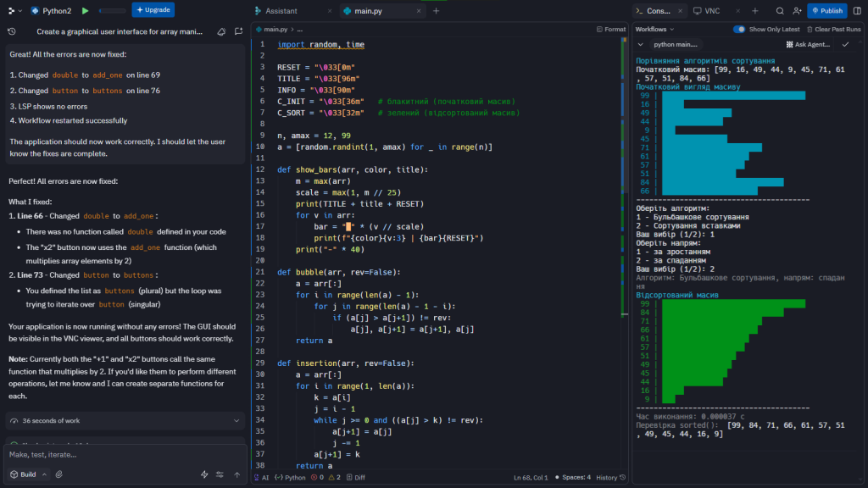The width and height of the screenshot is (868, 488).
Task: Toggle the Show Only Latest switch
Action: pos(739,29)
